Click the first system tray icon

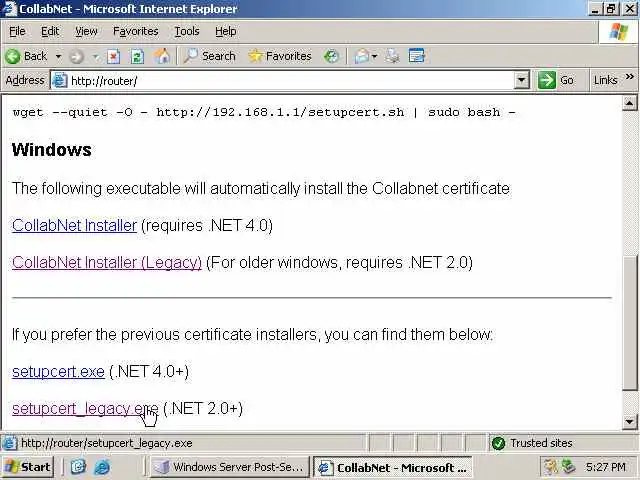point(551,467)
